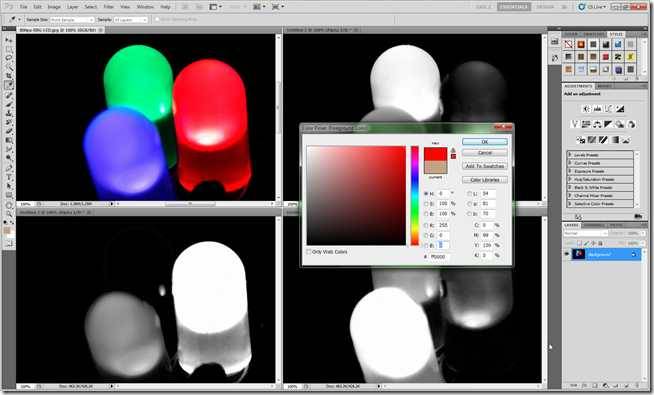Select the Horizontal Type tool

point(8,177)
